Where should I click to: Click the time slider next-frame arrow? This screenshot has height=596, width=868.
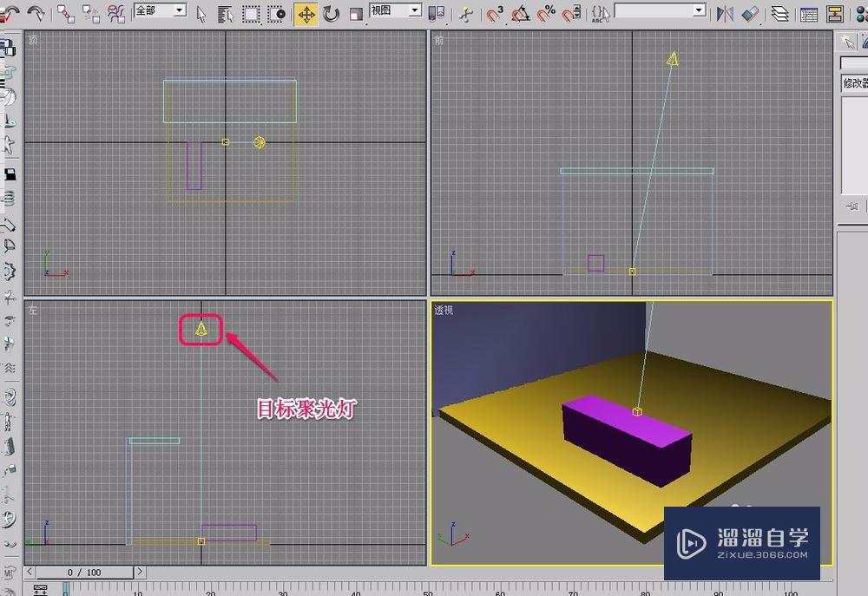coord(140,572)
